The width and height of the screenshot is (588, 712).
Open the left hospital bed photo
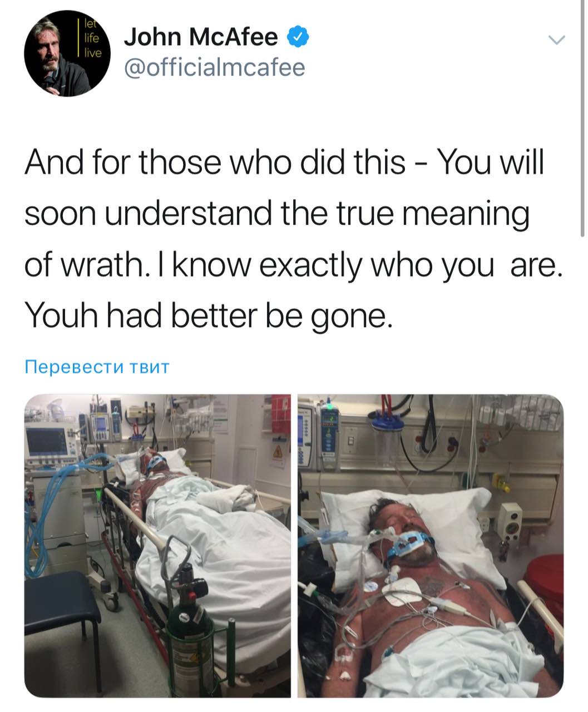click(157, 546)
